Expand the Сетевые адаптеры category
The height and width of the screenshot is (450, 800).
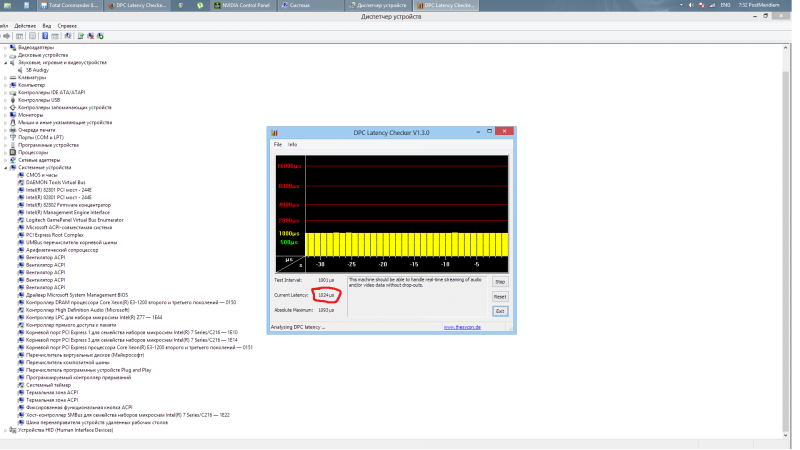pos(6,160)
